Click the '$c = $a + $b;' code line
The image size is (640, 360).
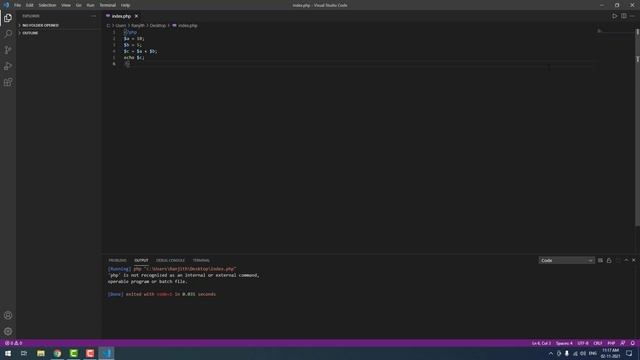pyautogui.click(x=140, y=51)
